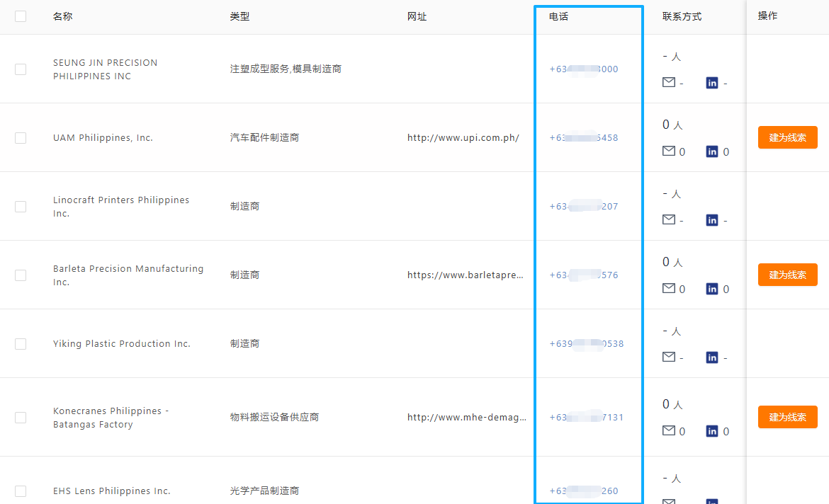Viewport: 829px width, 504px height.
Task: Click Konecranes phone number ending 7131
Action: click(587, 418)
